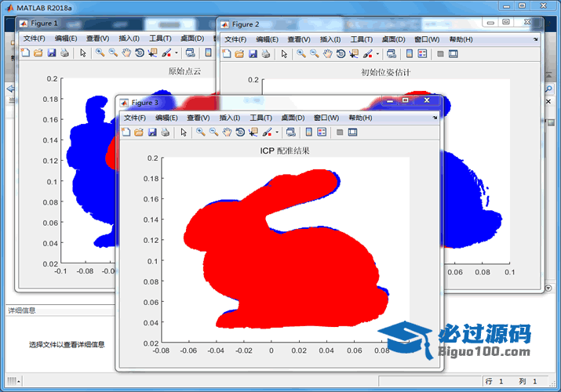
Task: Save Figure 1 using the floppy disk icon
Action: pyautogui.click(x=52, y=53)
